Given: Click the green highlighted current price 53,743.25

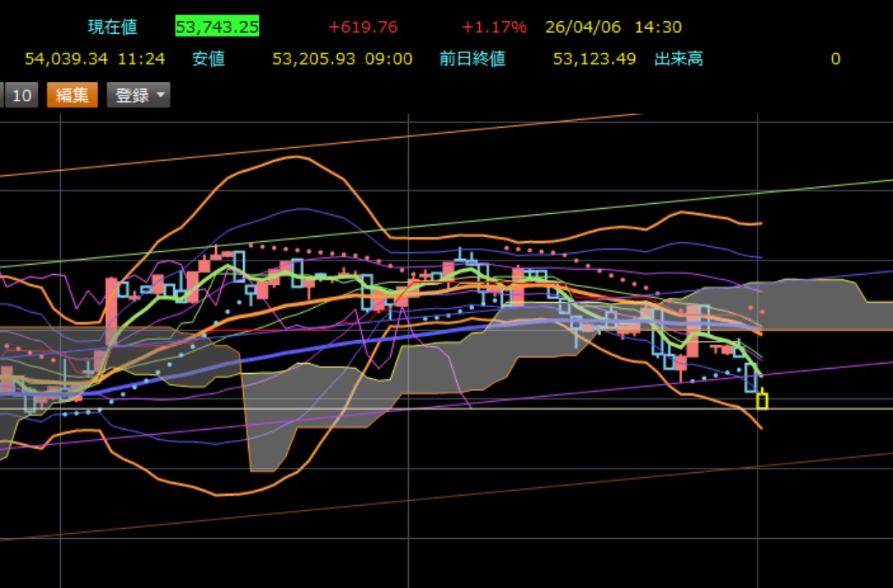Looking at the screenshot, I should pos(218,27).
